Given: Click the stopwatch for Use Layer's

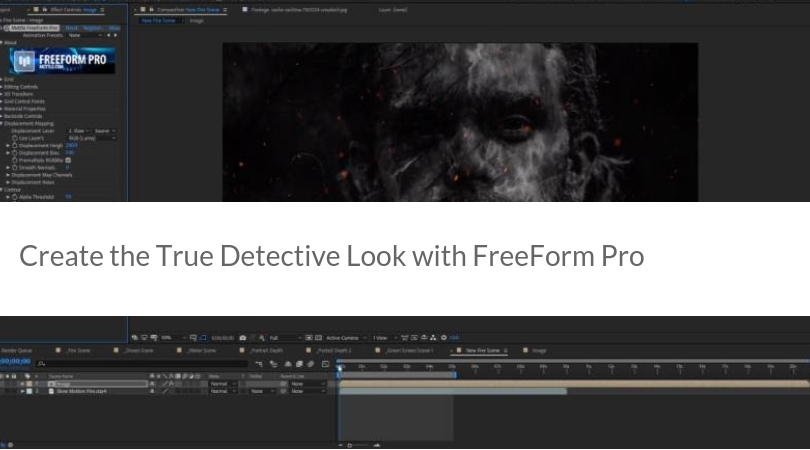Looking at the screenshot, I should coord(14,138).
